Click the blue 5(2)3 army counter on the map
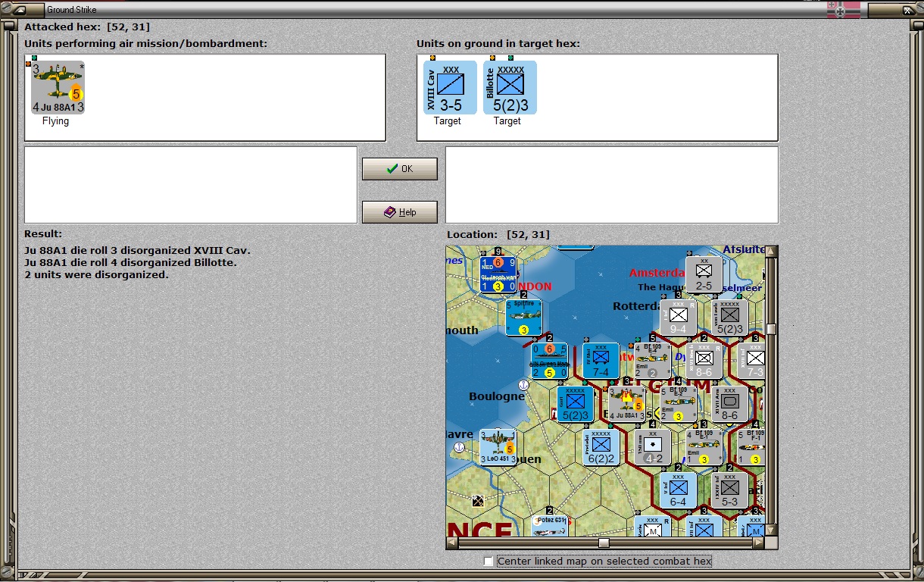 point(576,404)
